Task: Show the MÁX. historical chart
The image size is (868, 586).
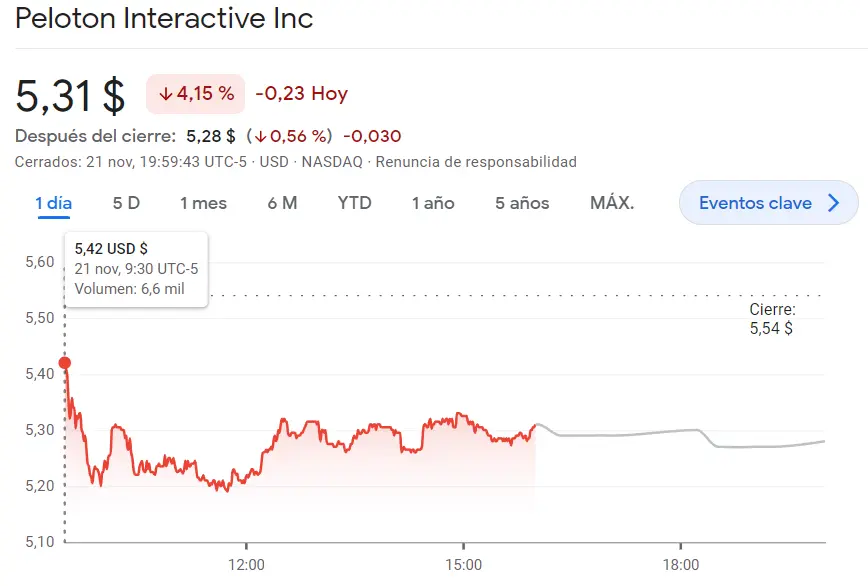Action: pyautogui.click(x=614, y=202)
